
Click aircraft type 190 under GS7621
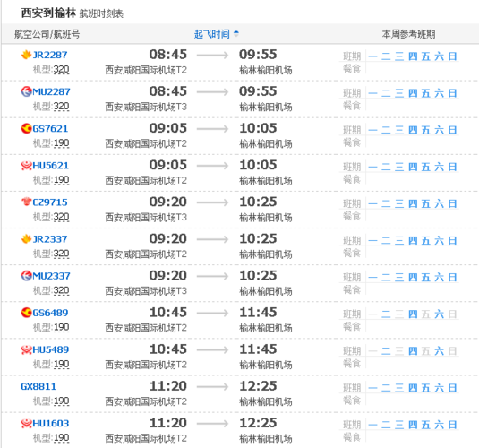click(x=62, y=143)
